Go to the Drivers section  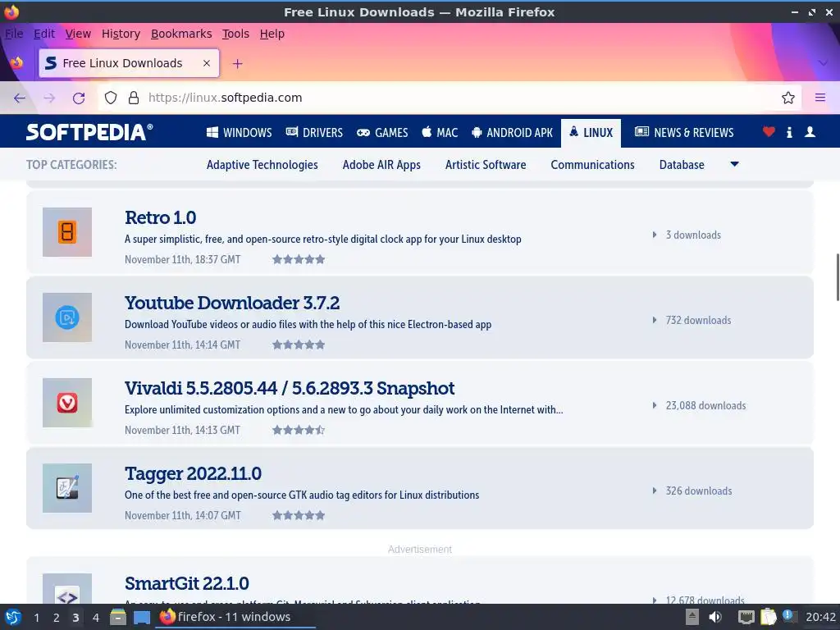pyautogui.click(x=314, y=132)
